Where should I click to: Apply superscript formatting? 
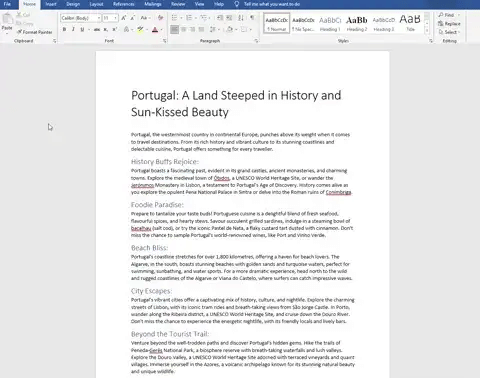pos(114,30)
